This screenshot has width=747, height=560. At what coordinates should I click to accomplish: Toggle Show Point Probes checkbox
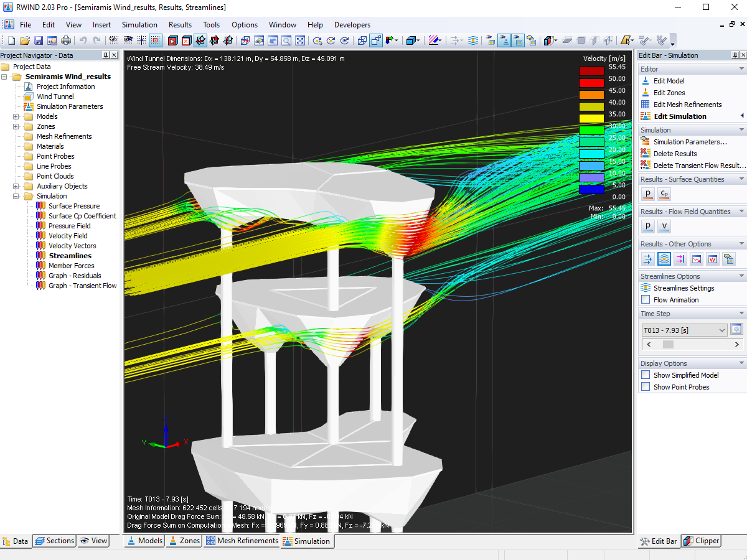click(646, 387)
